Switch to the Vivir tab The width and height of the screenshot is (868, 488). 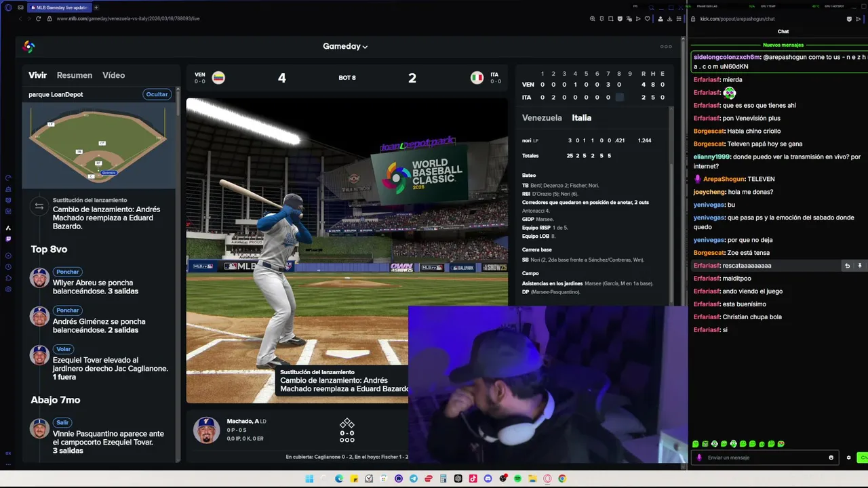coord(37,75)
